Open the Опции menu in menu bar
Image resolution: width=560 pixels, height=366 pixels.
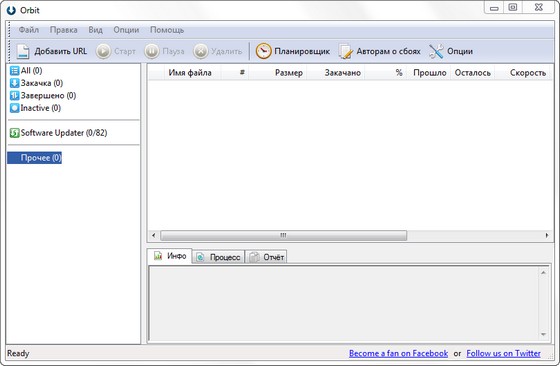pos(126,30)
